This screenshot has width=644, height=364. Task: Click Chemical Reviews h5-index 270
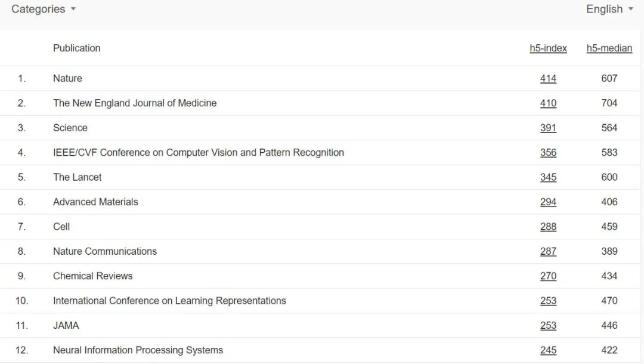[548, 276]
